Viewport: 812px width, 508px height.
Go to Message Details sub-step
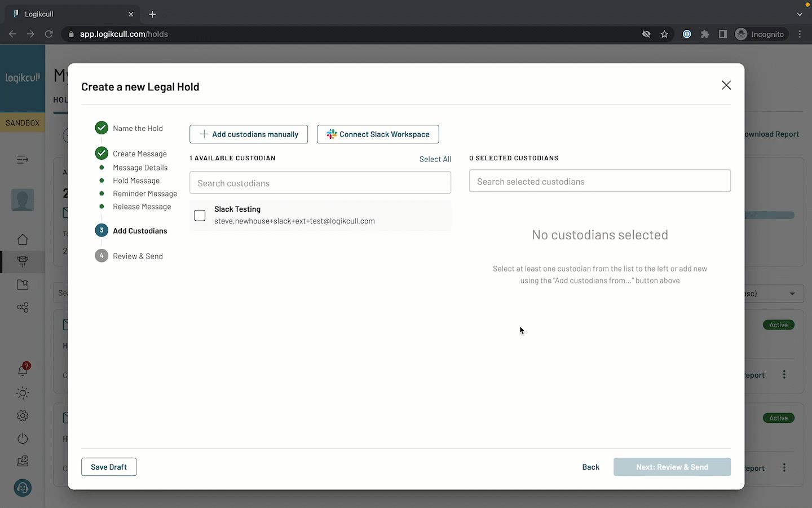[x=140, y=168]
